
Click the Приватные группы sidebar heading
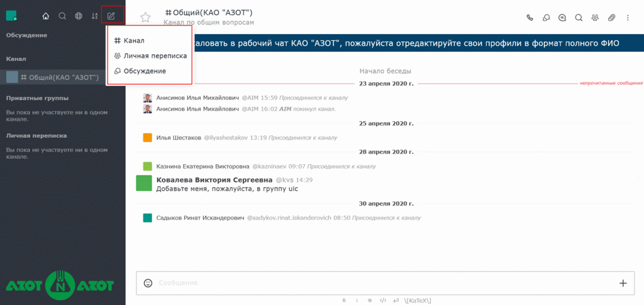coord(37,98)
